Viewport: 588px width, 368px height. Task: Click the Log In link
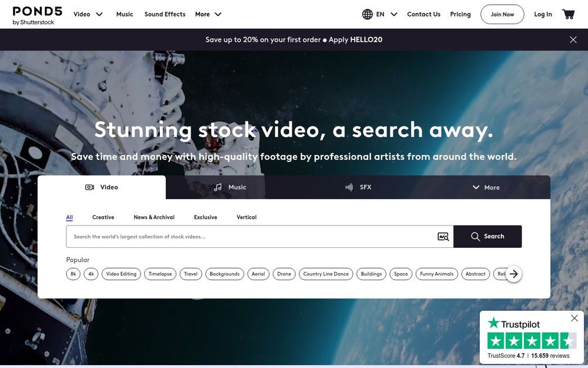[x=543, y=14]
